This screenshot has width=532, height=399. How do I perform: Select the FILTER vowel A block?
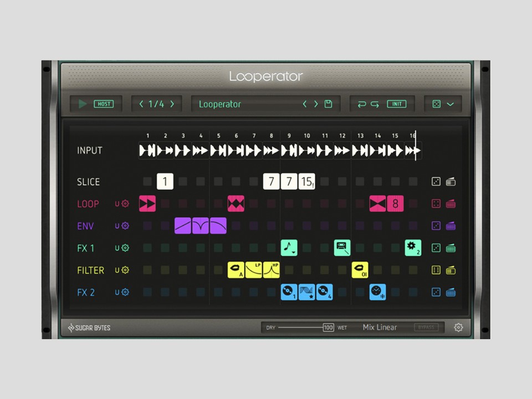pyautogui.click(x=236, y=270)
